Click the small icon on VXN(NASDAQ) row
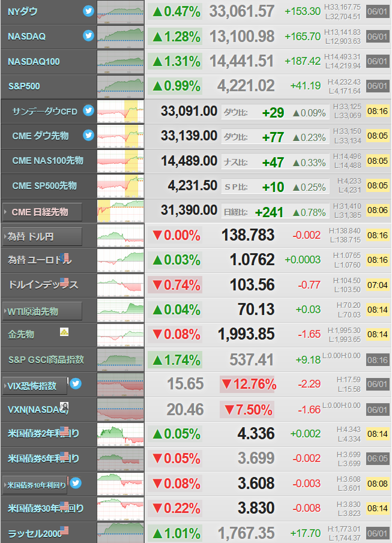This screenshot has width=392, height=543. (x=64, y=406)
